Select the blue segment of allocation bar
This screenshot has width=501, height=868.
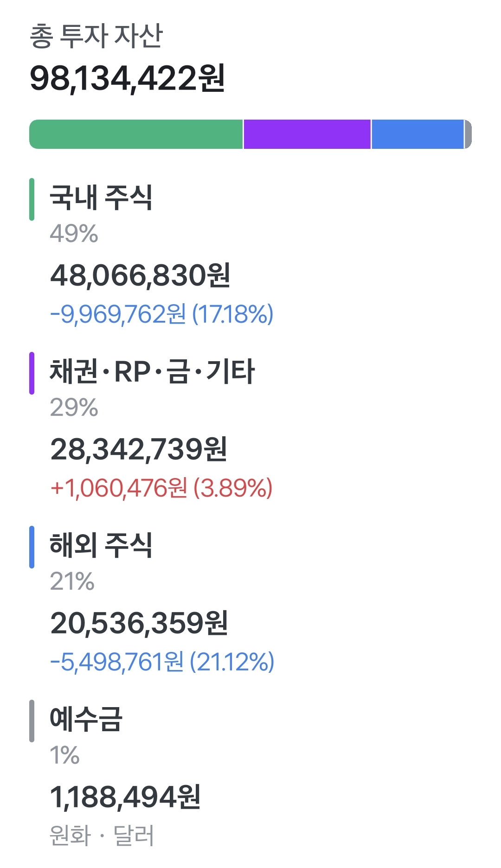pyautogui.click(x=417, y=134)
